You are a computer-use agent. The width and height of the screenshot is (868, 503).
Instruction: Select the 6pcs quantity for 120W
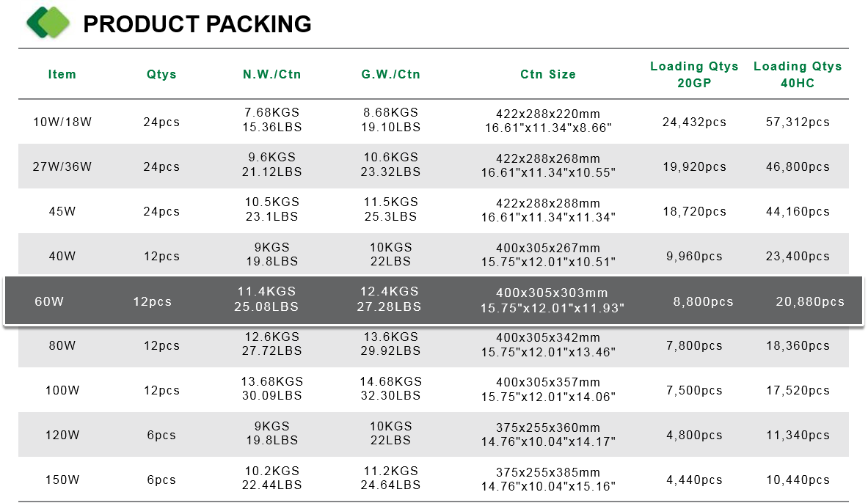coord(161,435)
